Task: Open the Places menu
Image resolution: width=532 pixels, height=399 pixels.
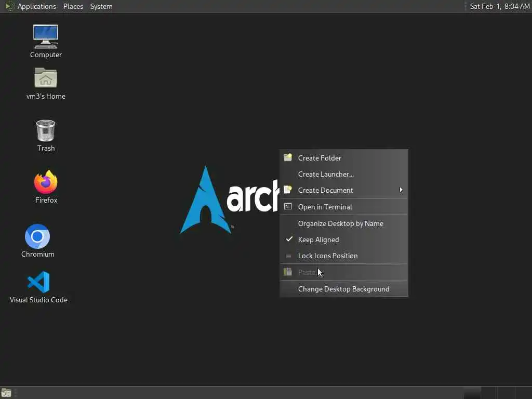Action: click(x=73, y=6)
